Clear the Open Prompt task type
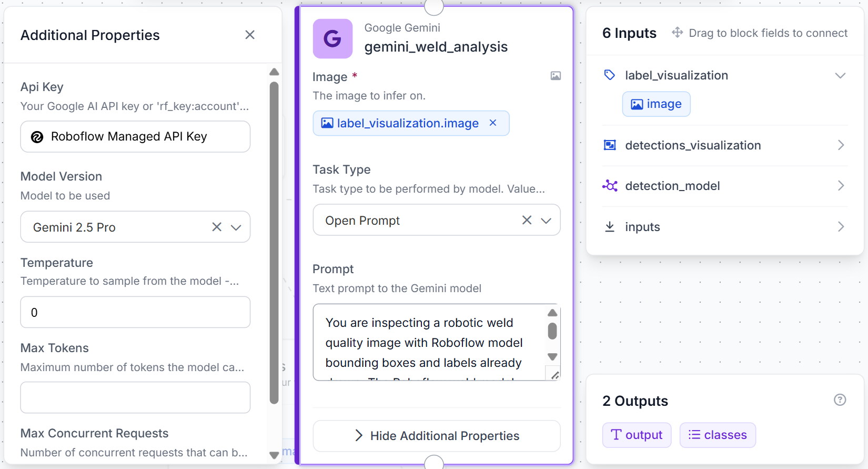Image resolution: width=868 pixels, height=469 pixels. point(527,220)
